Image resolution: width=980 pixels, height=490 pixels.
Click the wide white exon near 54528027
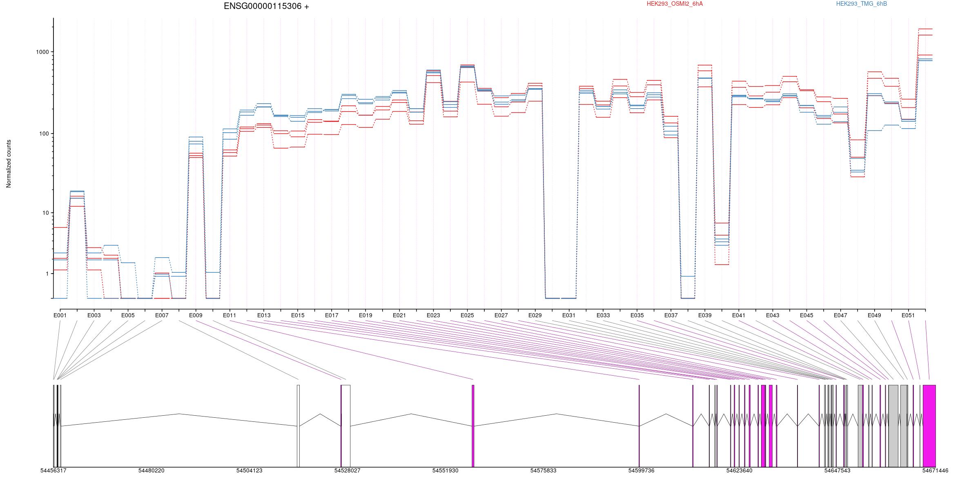click(346, 426)
